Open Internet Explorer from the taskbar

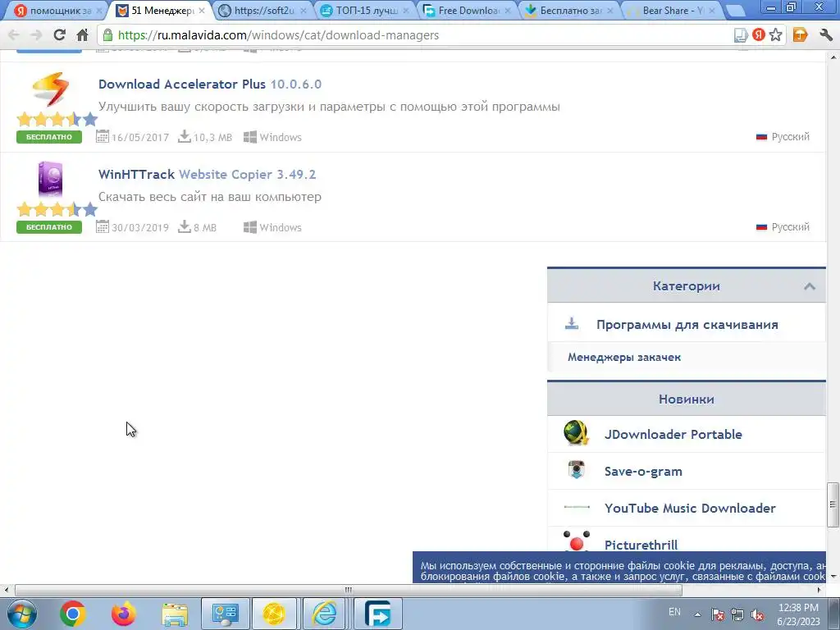coord(325,614)
